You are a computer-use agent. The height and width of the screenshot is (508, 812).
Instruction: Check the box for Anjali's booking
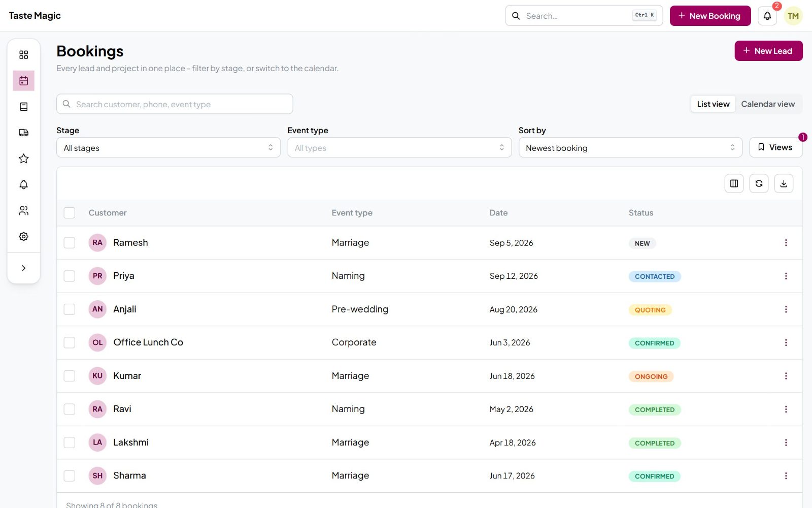click(x=70, y=309)
